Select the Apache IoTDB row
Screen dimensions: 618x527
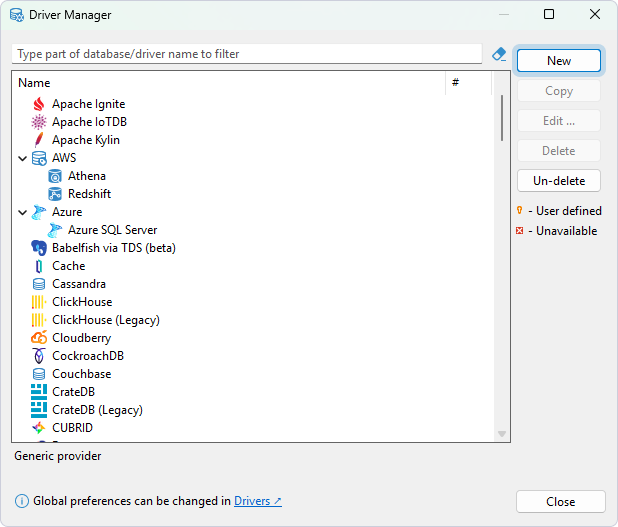(89, 122)
